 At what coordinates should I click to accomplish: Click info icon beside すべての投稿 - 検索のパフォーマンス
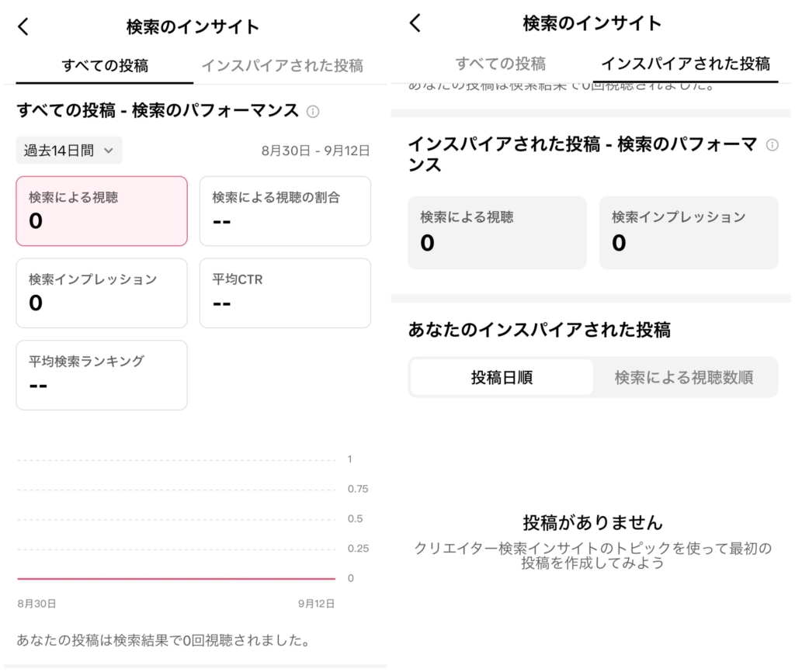pyautogui.click(x=313, y=112)
